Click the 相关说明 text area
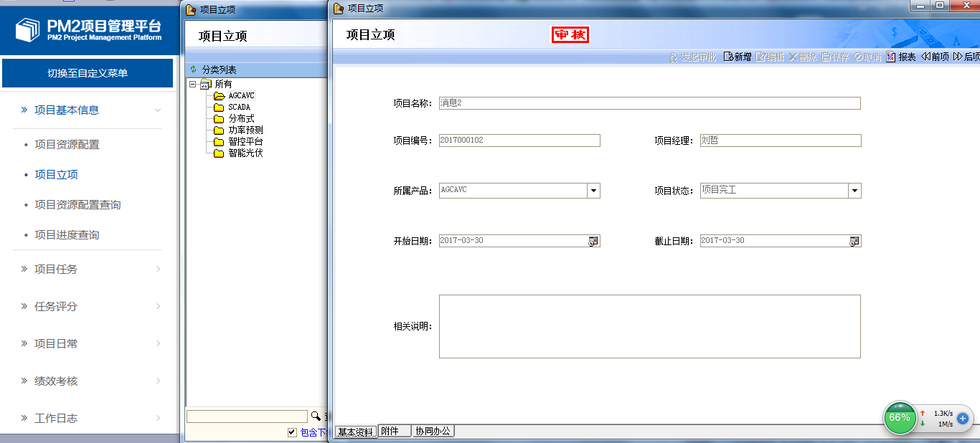The height and width of the screenshot is (443, 980). [649, 326]
